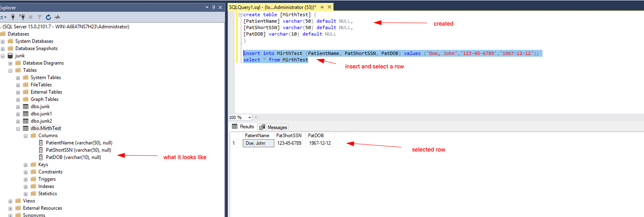Toggle auto-hide pin on the Explorer panel

(213, 7)
